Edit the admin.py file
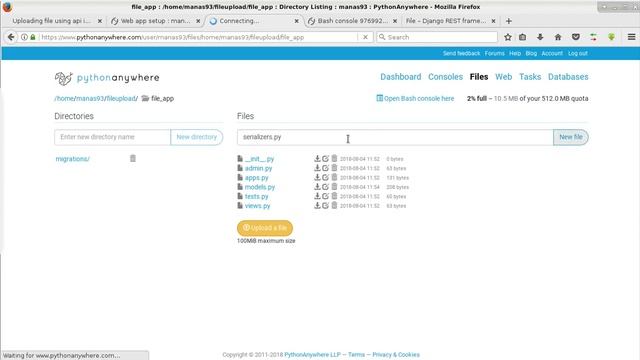Viewport: 640px width, 360px height. 325,168
